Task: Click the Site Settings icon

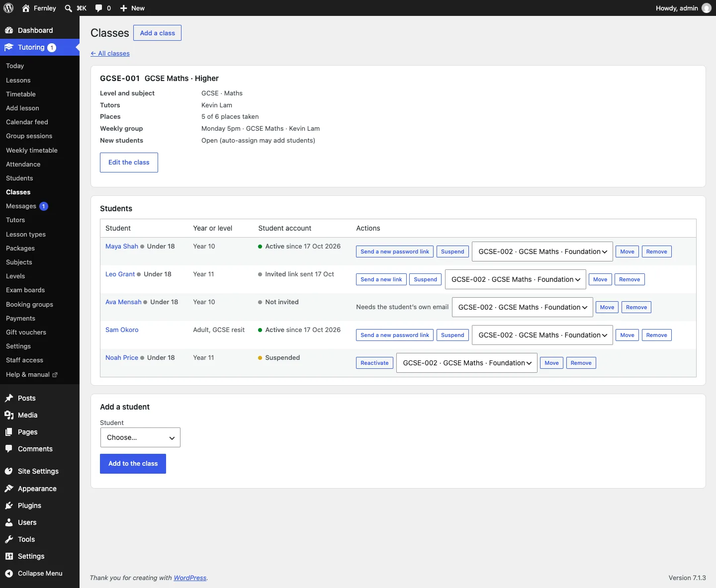Action: coord(9,471)
